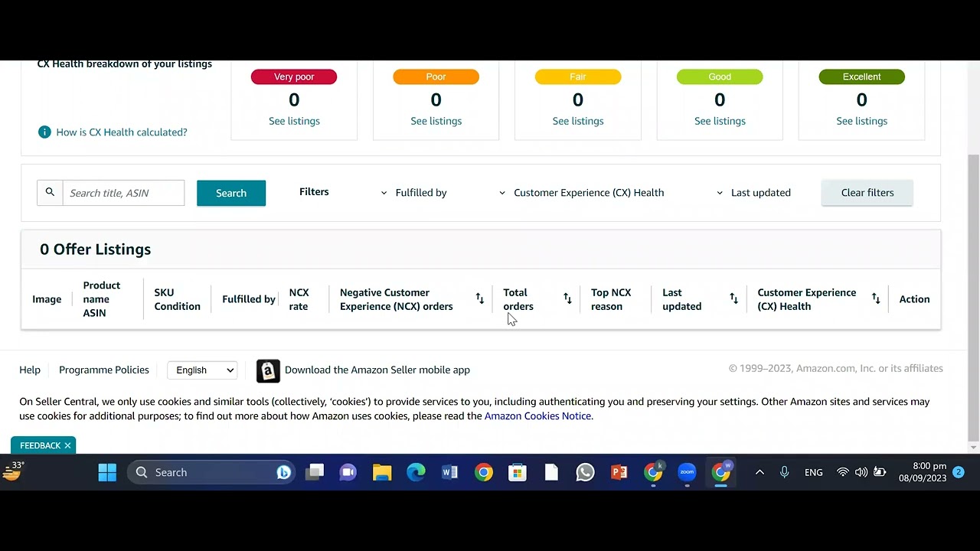The width and height of the screenshot is (980, 551).
Task: Sort by Total orders arrows icon
Action: point(567,298)
